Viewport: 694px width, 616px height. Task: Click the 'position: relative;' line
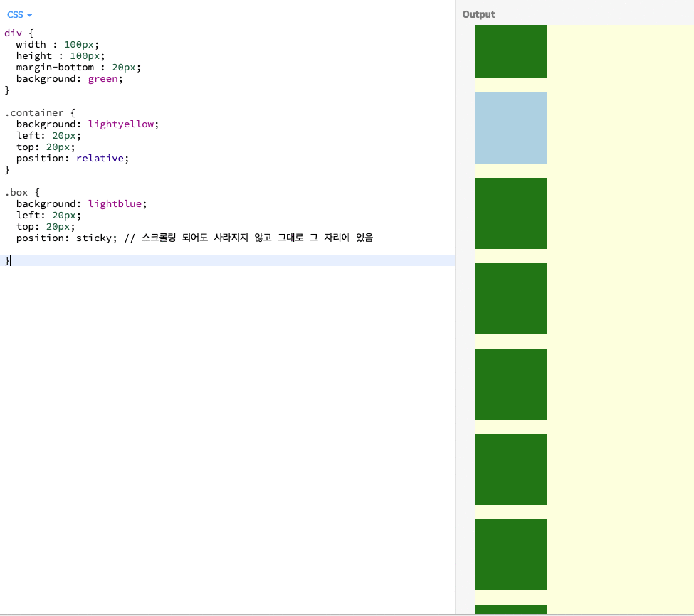tap(73, 159)
